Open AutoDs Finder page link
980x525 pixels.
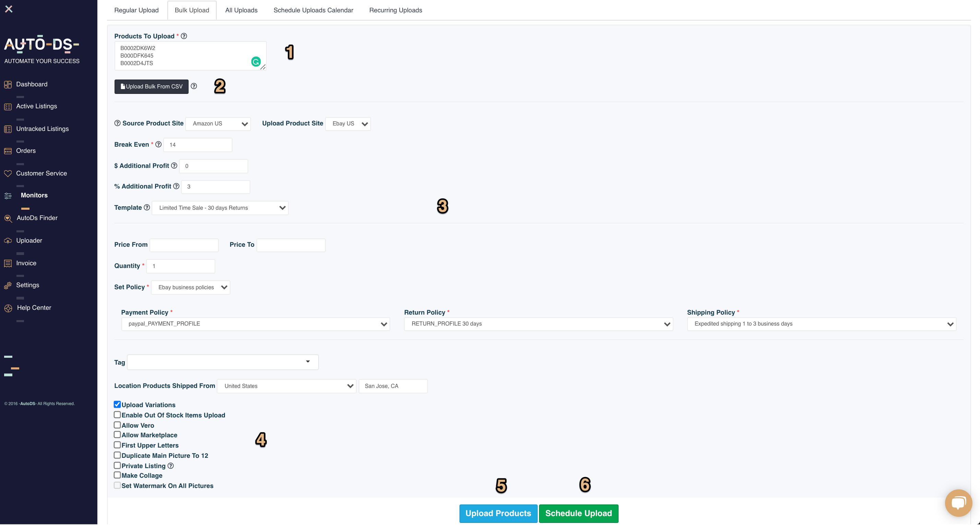coord(37,218)
